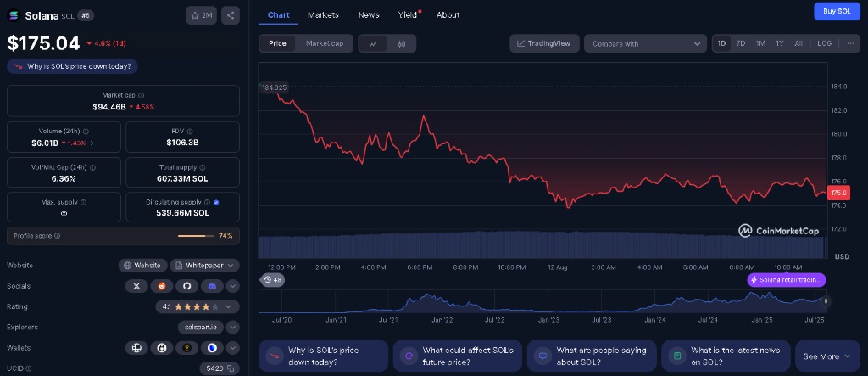Open Solana's X (Twitter) social link
Viewport: 868px width, 376px height.
coord(136,286)
